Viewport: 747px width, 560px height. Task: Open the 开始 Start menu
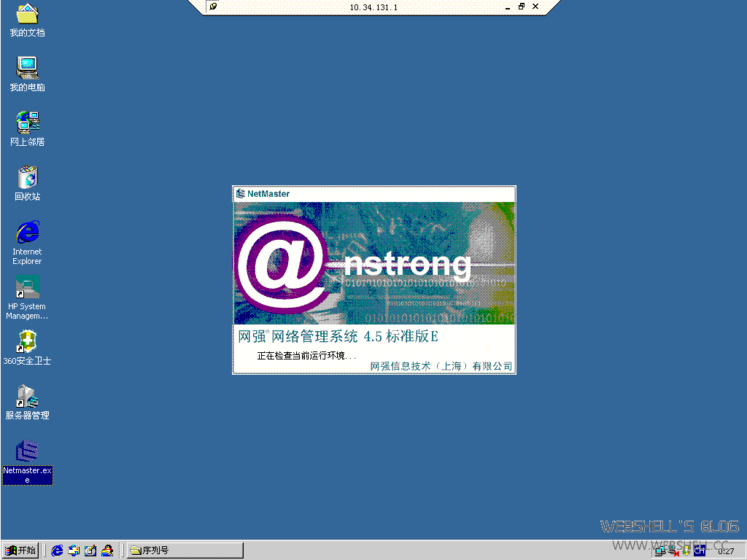(x=20, y=551)
